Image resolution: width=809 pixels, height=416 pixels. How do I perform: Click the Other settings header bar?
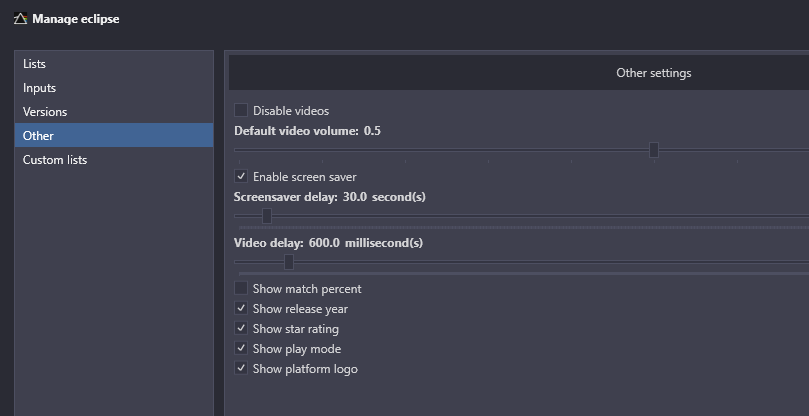(519, 73)
